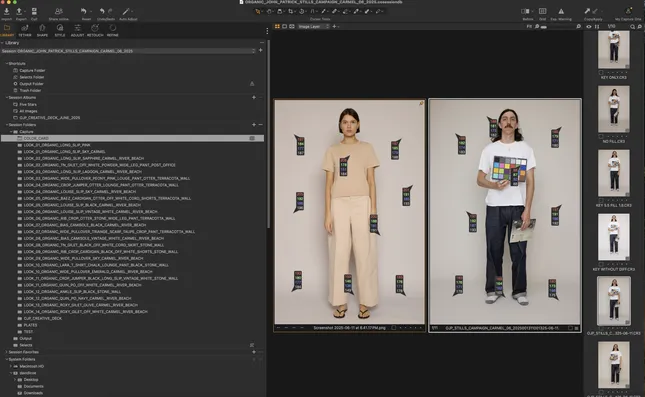This screenshot has height=397, width=645.
Task: Click the three-dot tool tab options icon
Action: [x=267, y=31]
